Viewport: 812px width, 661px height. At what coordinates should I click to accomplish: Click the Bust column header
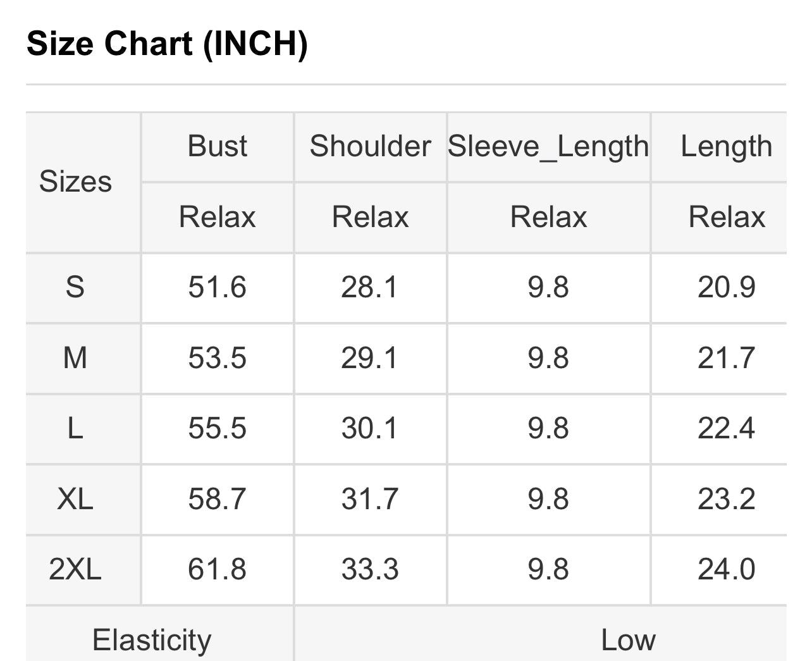pos(217,146)
